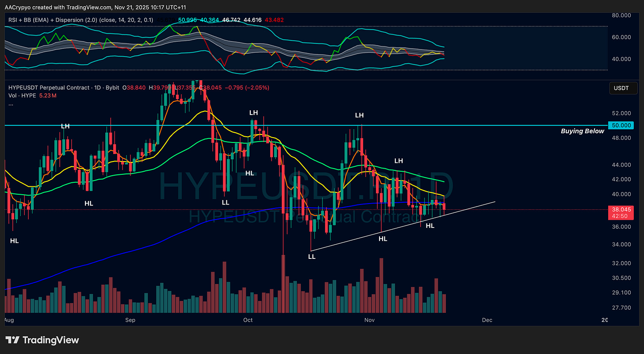This screenshot has width=644, height=354.
Task: Click the Oct label on the time axis
Action: pos(248,319)
